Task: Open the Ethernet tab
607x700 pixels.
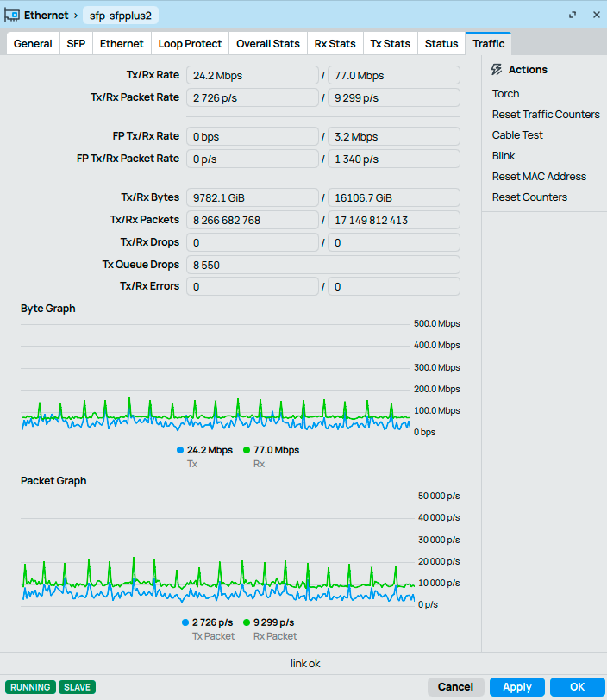Action: (x=122, y=44)
